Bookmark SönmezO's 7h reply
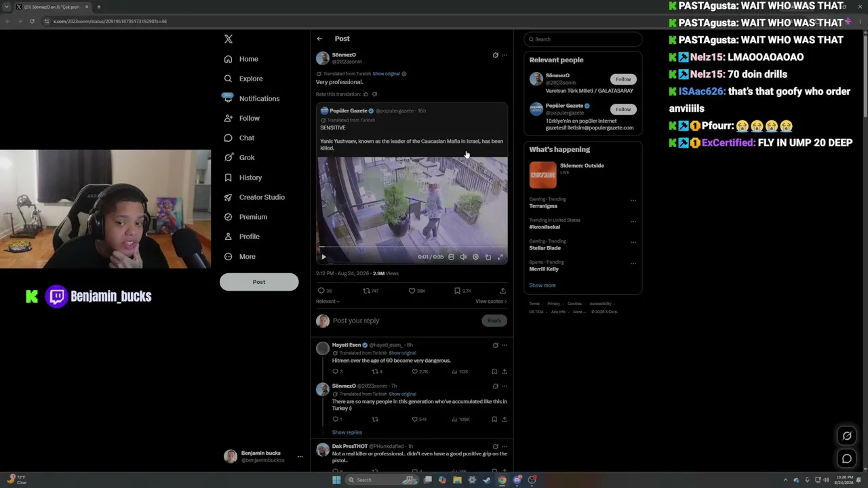 494,420
